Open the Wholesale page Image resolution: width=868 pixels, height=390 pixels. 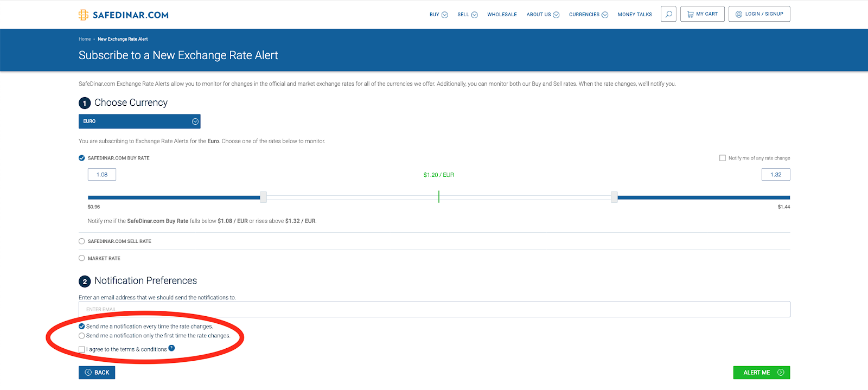pyautogui.click(x=502, y=15)
